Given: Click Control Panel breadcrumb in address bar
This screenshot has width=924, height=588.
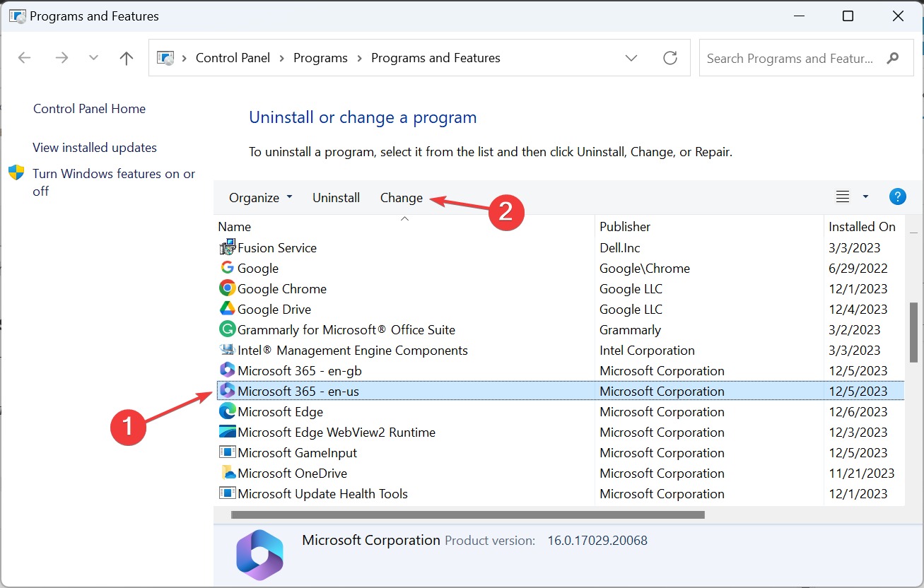Looking at the screenshot, I should 233,58.
